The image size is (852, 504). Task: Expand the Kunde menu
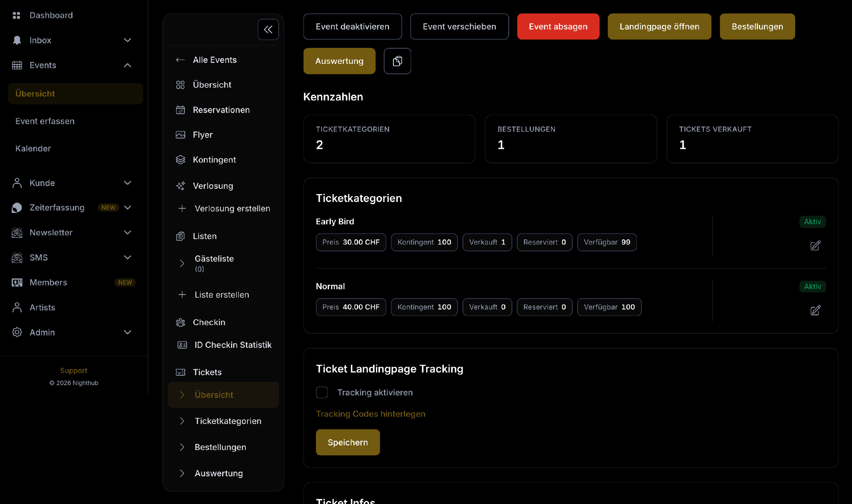pyautogui.click(x=127, y=183)
